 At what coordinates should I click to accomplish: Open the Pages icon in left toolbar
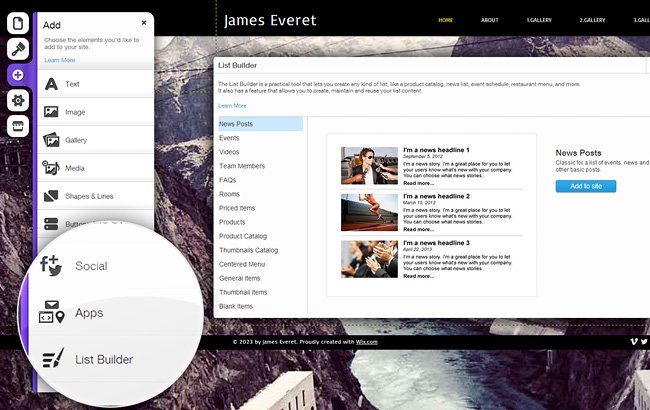pyautogui.click(x=18, y=23)
